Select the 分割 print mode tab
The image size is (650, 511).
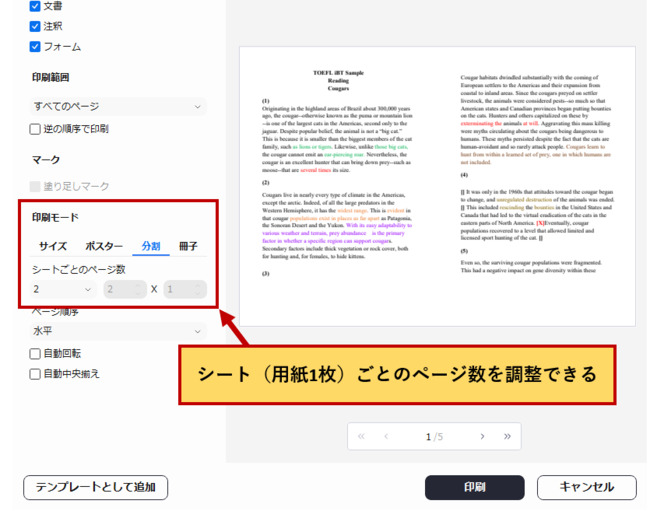point(151,246)
